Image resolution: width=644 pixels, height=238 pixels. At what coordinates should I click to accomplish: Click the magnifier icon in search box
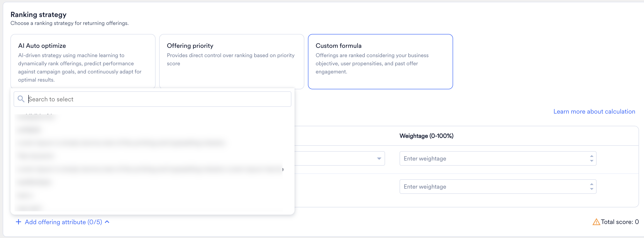[x=21, y=99]
